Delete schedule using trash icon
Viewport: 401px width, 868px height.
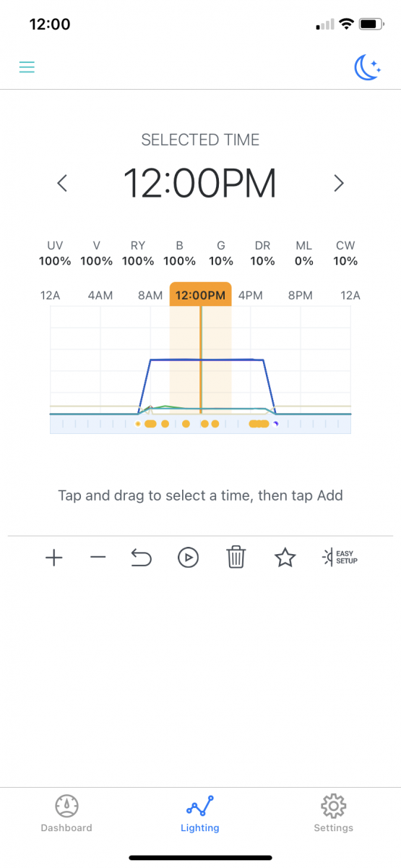tap(236, 558)
